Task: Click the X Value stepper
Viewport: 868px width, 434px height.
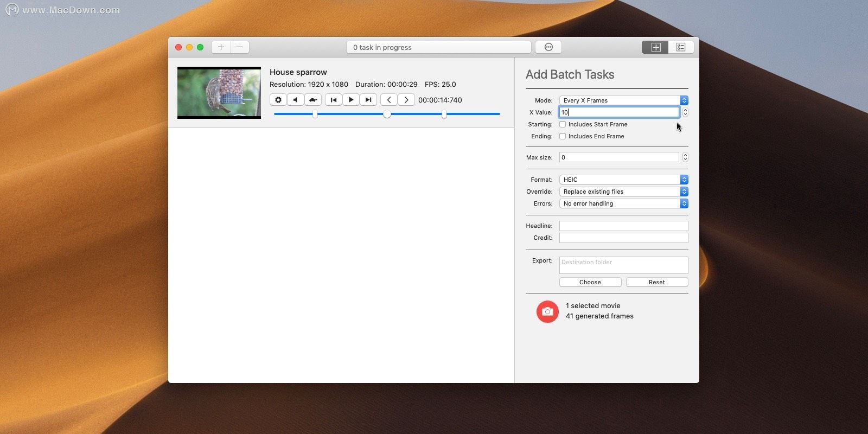Action: [685, 112]
